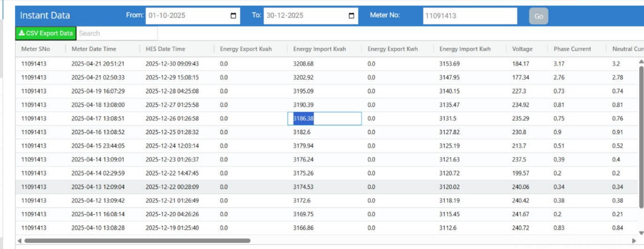Click the From date text 01-10-2025
Viewport: 644px width, 249px height.
coord(167,15)
